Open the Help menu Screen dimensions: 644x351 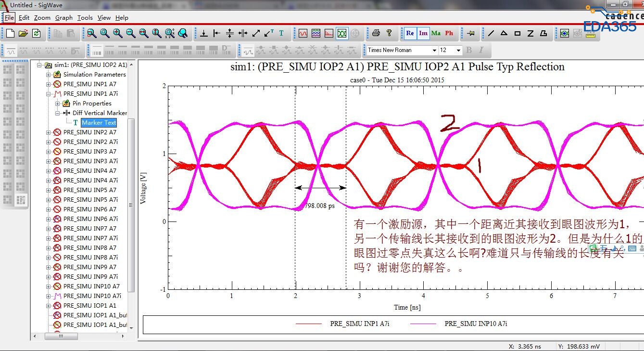click(x=122, y=18)
